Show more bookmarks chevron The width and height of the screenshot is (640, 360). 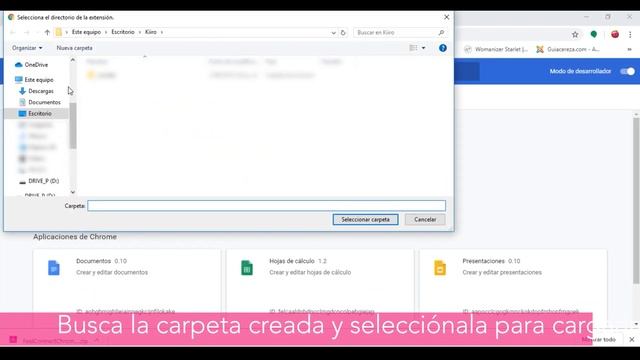629,49
